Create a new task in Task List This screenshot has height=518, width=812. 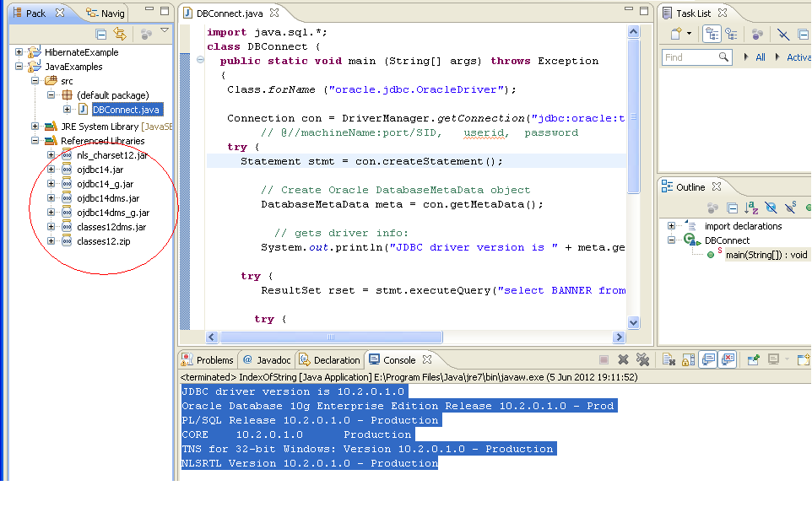point(676,34)
